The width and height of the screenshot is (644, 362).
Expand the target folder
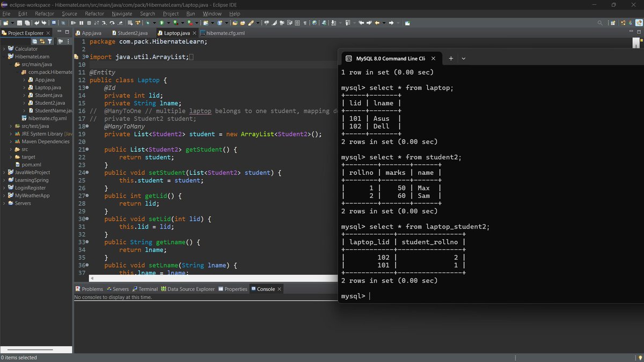coord(11,157)
